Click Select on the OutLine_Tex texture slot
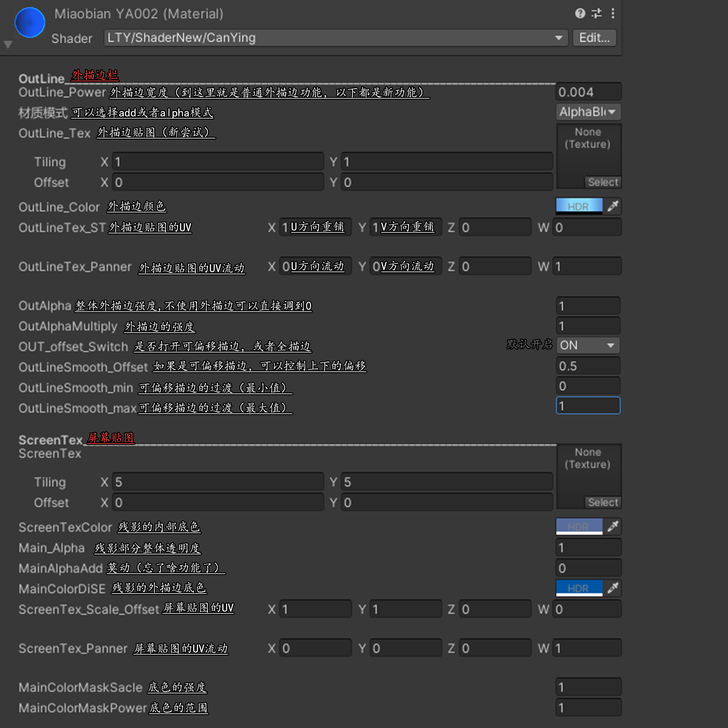Viewport: 728px width, 728px height. point(603,182)
